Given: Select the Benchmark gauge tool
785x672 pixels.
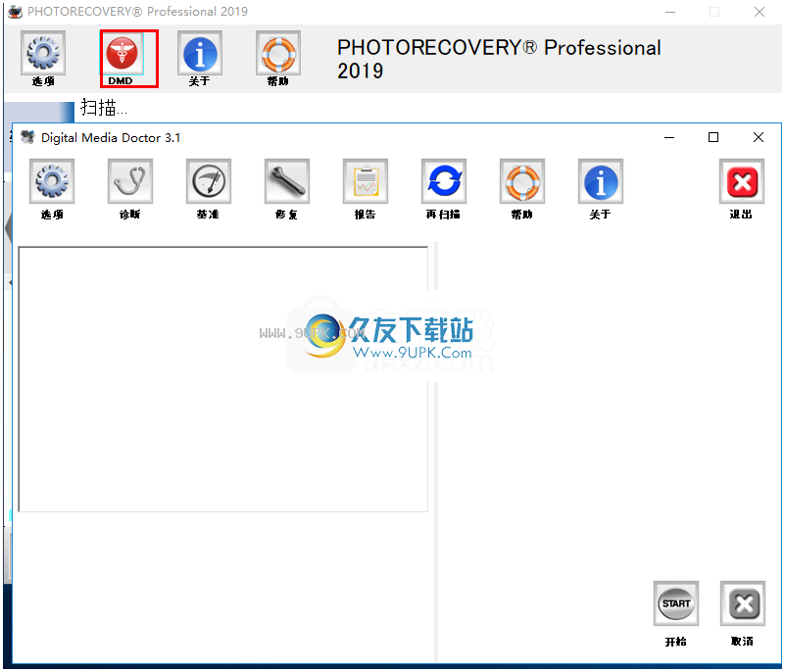Looking at the screenshot, I should point(209,181).
